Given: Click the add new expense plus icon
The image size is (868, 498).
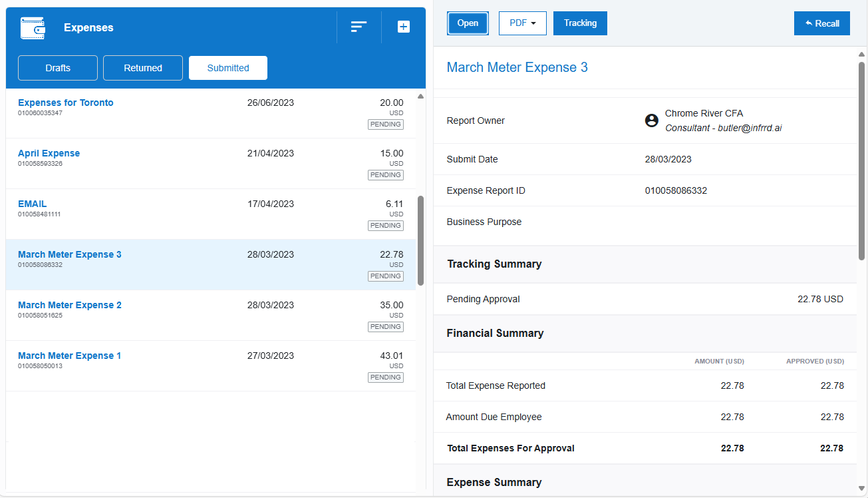Looking at the screenshot, I should [x=404, y=27].
